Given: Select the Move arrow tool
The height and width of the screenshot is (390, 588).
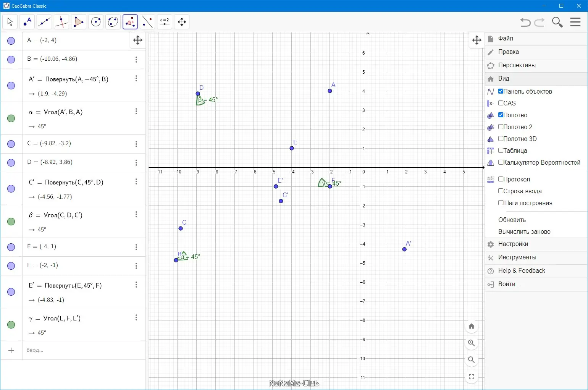Looking at the screenshot, I should pyautogui.click(x=10, y=22).
